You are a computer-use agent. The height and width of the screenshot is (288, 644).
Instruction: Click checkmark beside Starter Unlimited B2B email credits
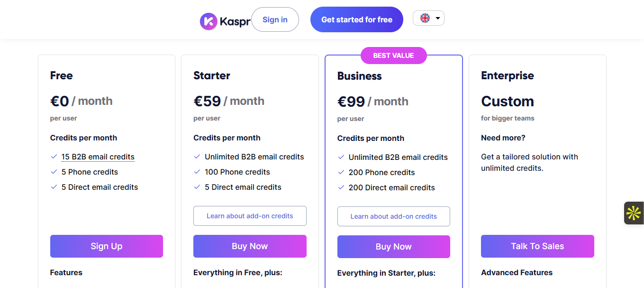pos(197,157)
